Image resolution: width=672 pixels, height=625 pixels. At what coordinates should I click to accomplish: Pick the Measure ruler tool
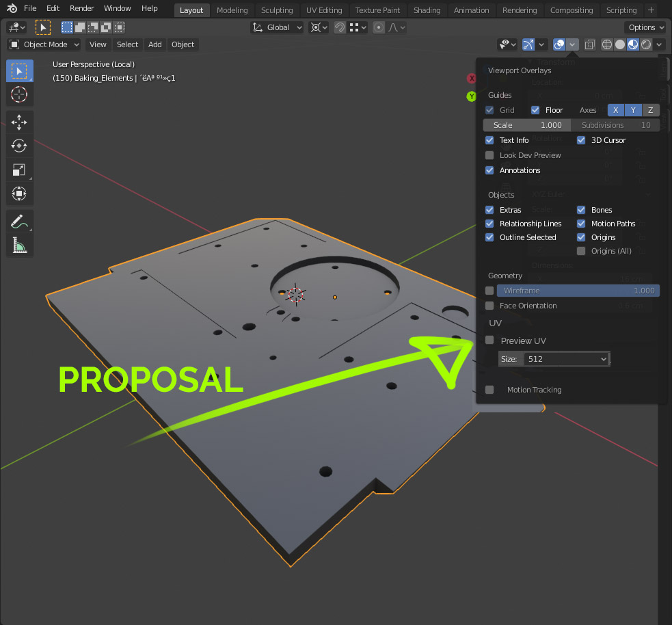19,245
